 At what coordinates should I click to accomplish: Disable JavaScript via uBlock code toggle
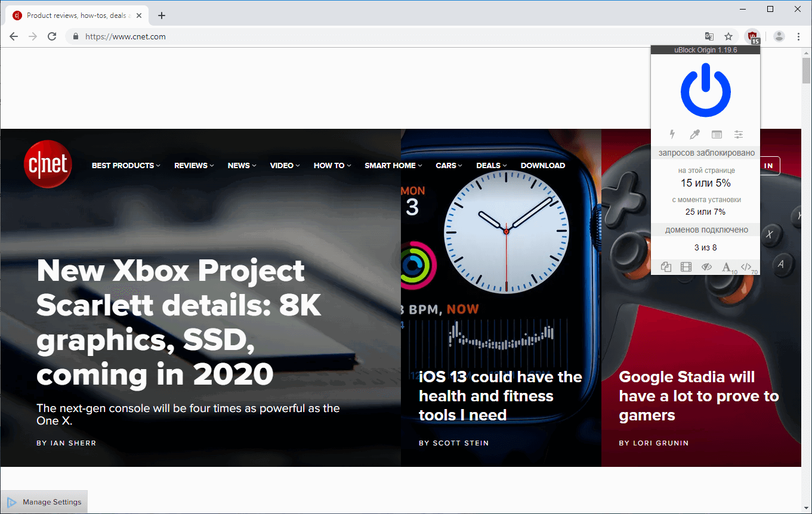(x=746, y=267)
